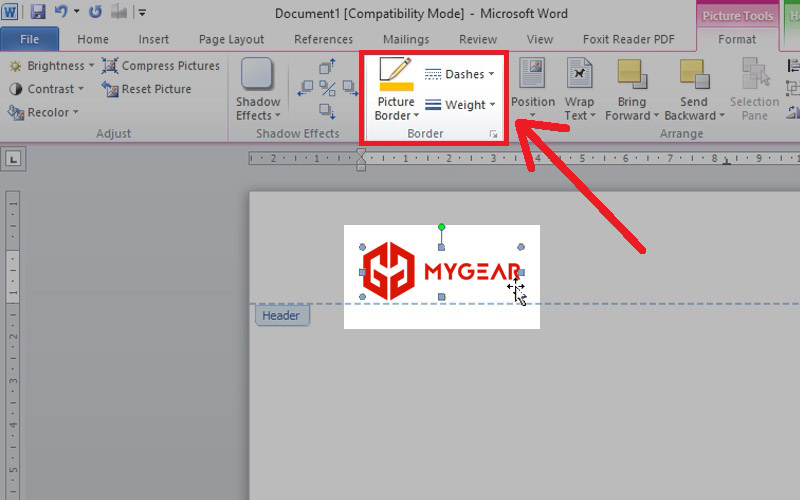
Task: Toggle shadow on/off center button
Action: coord(327,89)
